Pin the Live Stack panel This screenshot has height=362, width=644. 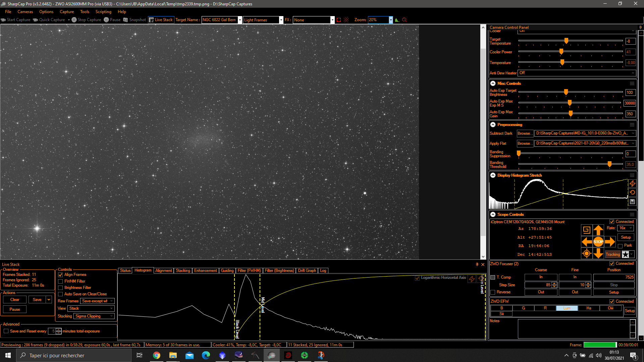point(477,264)
